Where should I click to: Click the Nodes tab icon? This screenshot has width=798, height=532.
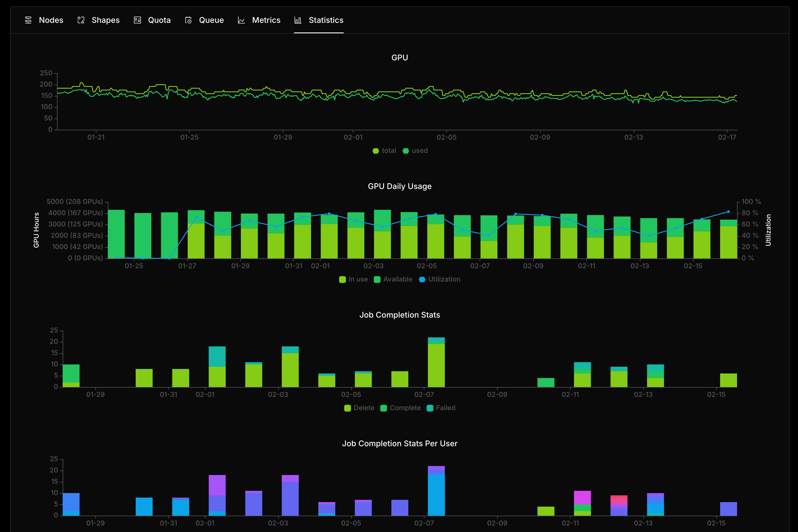pos(28,20)
